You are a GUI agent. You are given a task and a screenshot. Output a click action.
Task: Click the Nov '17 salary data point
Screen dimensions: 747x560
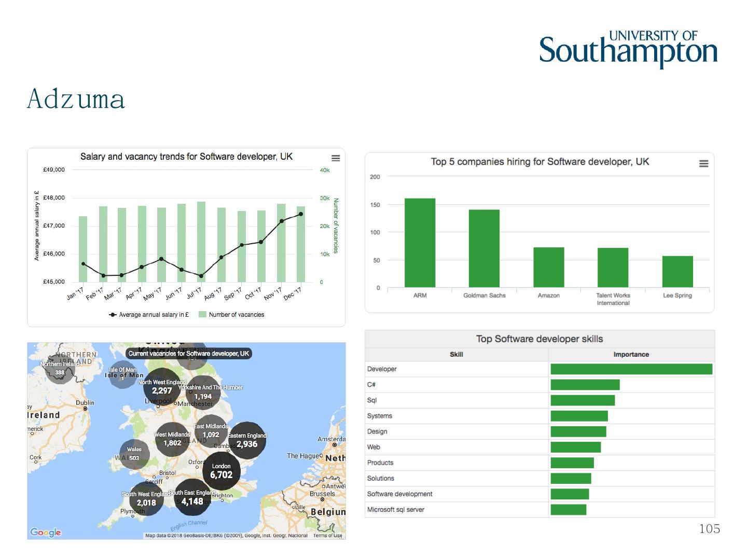coord(282,221)
